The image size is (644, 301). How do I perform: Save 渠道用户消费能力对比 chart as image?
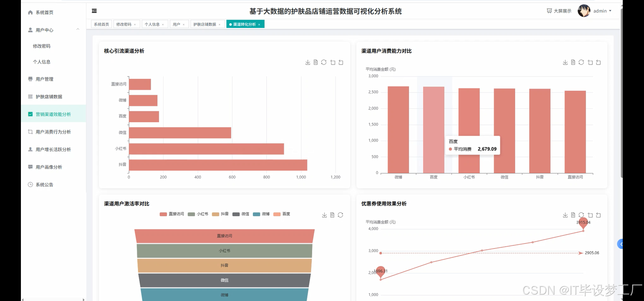(x=565, y=62)
